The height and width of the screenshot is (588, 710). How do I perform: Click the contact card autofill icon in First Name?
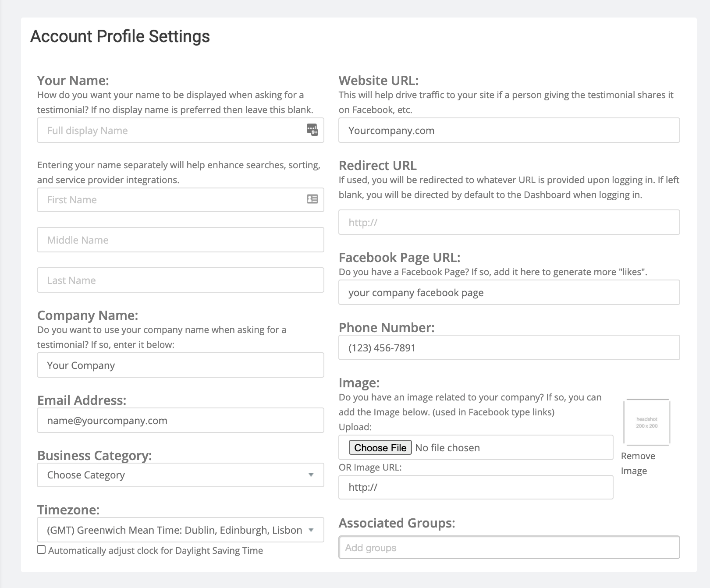click(312, 199)
